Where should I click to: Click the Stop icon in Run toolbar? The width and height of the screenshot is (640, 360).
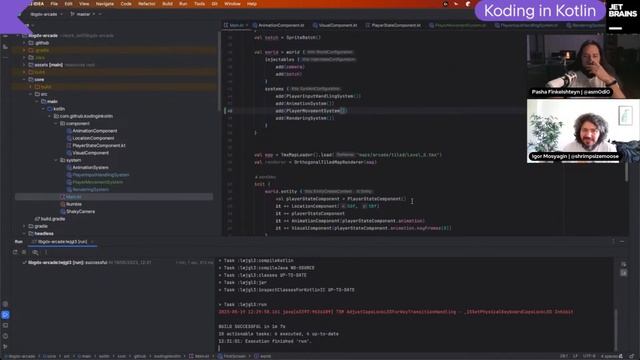click(x=24, y=252)
